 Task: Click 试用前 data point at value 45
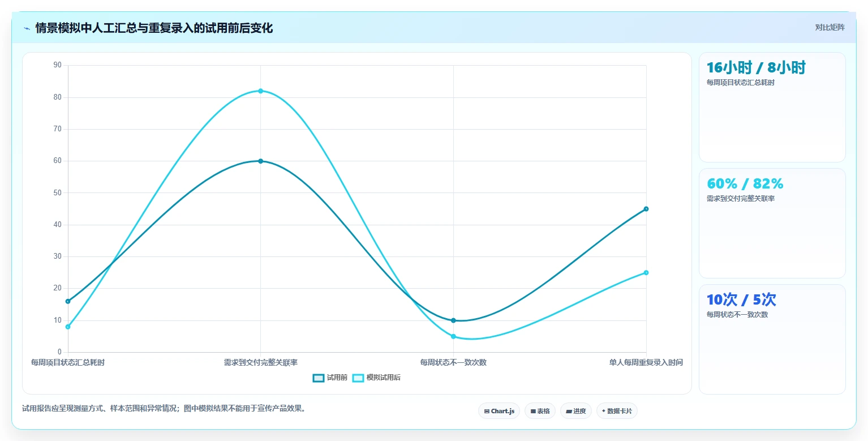(646, 209)
